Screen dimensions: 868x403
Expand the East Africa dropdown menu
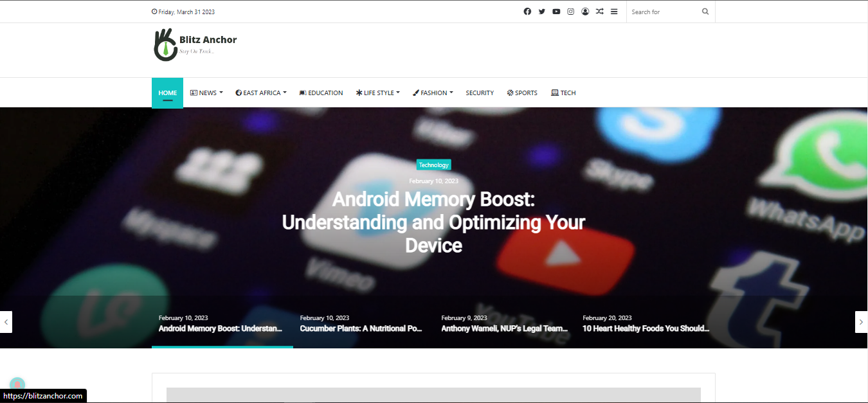click(261, 93)
